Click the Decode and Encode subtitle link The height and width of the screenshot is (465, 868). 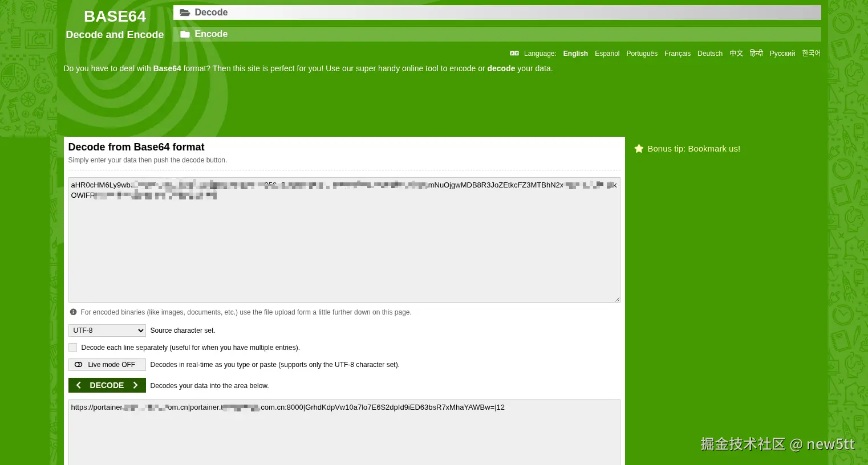coord(115,35)
